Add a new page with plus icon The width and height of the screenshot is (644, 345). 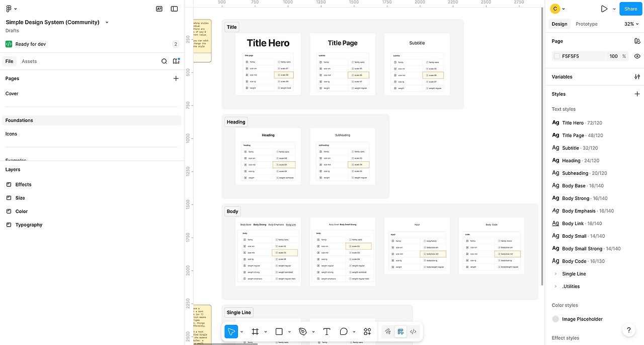pyautogui.click(x=176, y=78)
